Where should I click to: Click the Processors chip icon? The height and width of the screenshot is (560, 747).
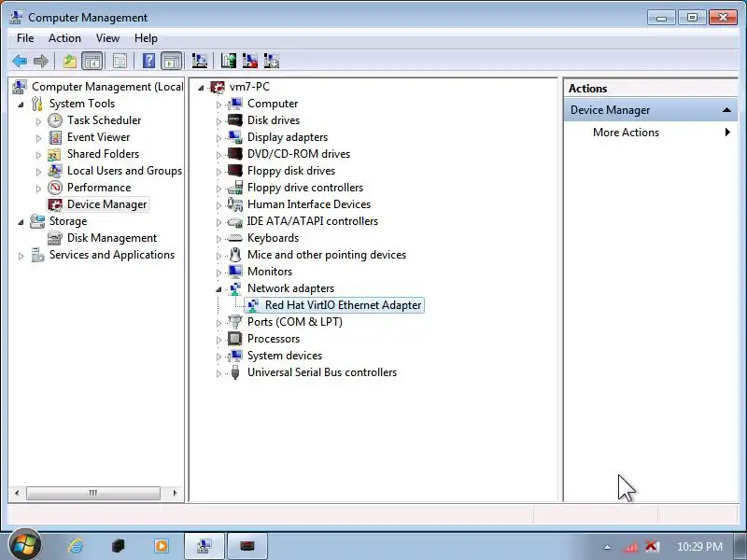[235, 339]
